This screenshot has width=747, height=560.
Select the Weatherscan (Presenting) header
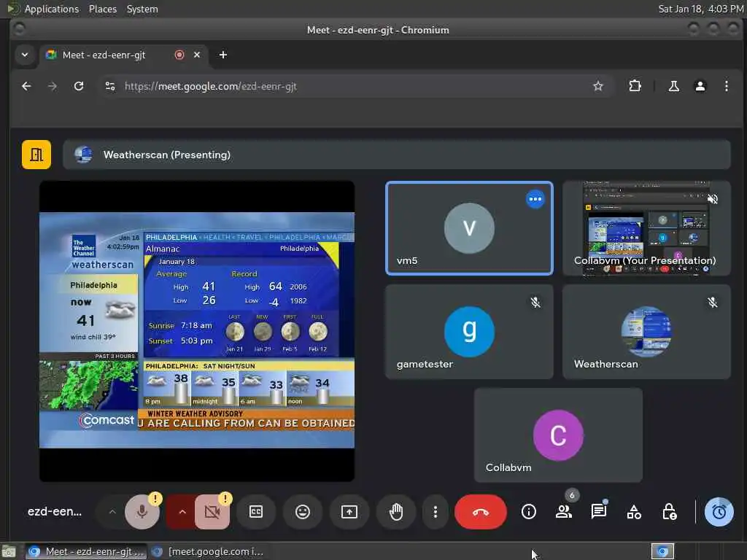coord(396,155)
